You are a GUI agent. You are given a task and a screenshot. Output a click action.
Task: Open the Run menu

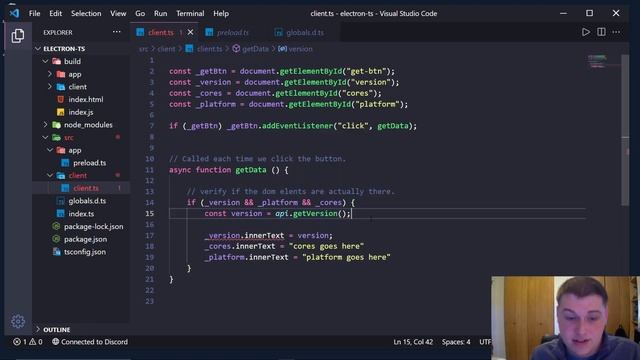[160, 13]
